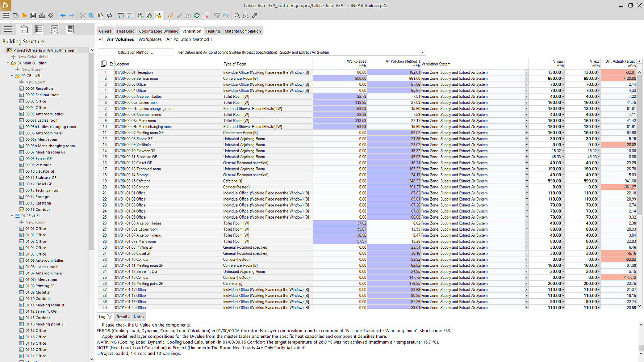Open the list view panel icon

pos(39,29)
